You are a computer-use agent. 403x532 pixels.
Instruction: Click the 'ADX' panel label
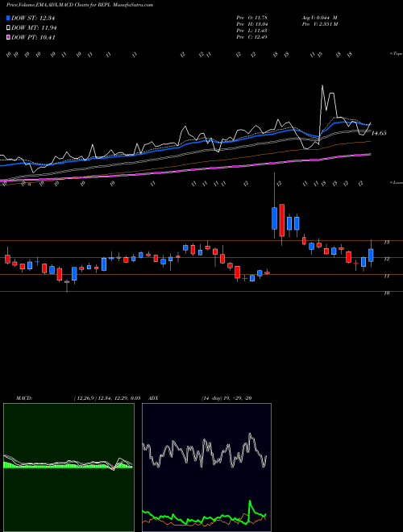pyautogui.click(x=154, y=398)
